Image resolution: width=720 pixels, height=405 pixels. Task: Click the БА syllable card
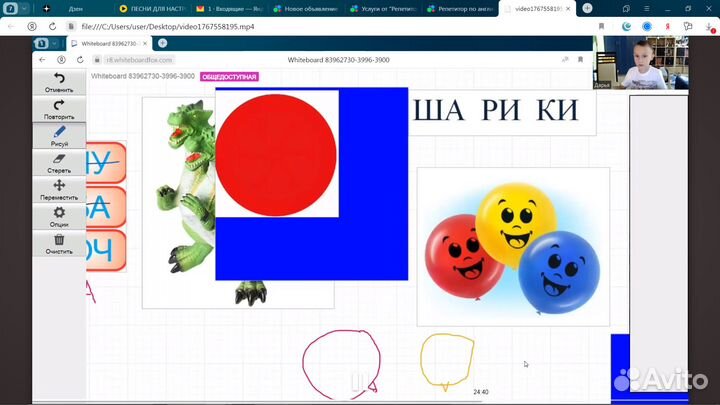pyautogui.click(x=106, y=207)
